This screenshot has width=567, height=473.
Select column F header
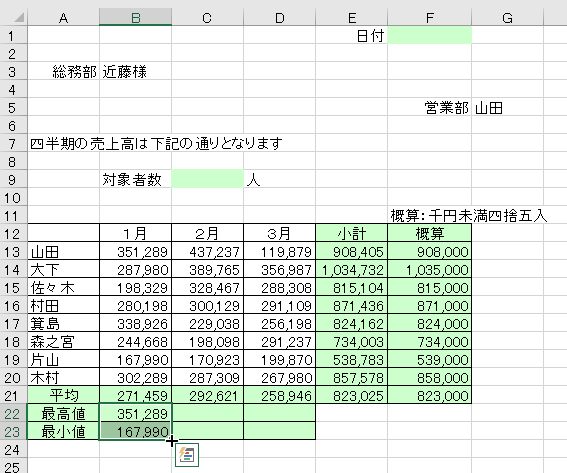pos(430,17)
